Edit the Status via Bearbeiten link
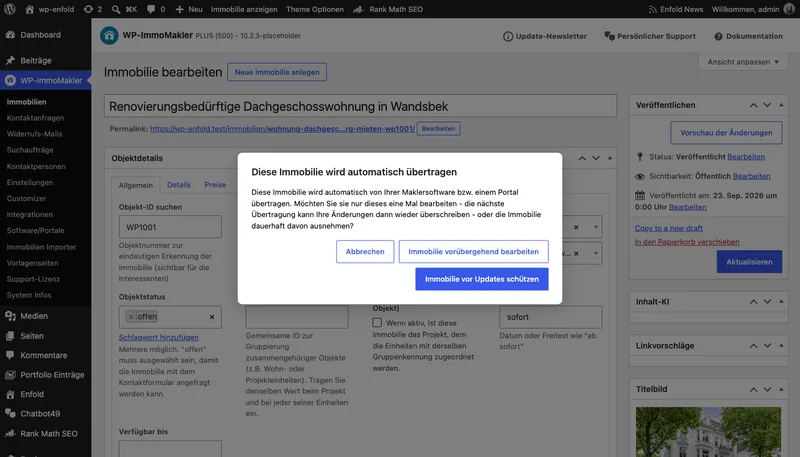 pyautogui.click(x=746, y=157)
